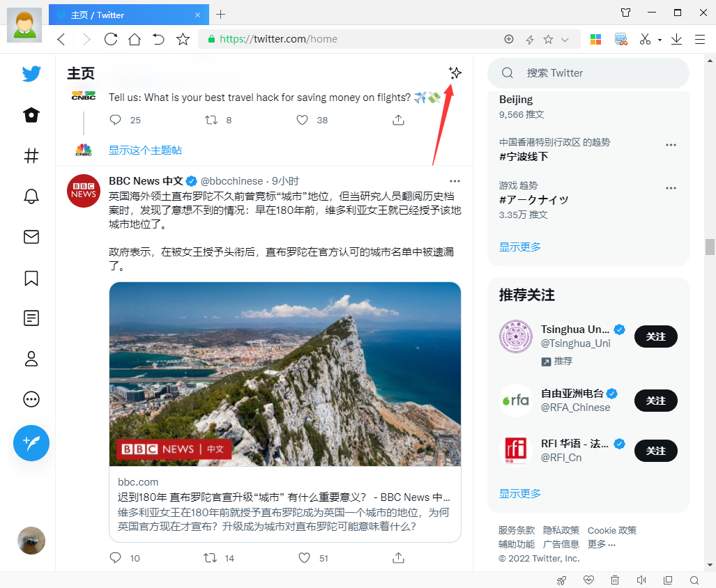Open @RFA_Chinese profile name
This screenshot has width=716, height=588.
(575, 408)
